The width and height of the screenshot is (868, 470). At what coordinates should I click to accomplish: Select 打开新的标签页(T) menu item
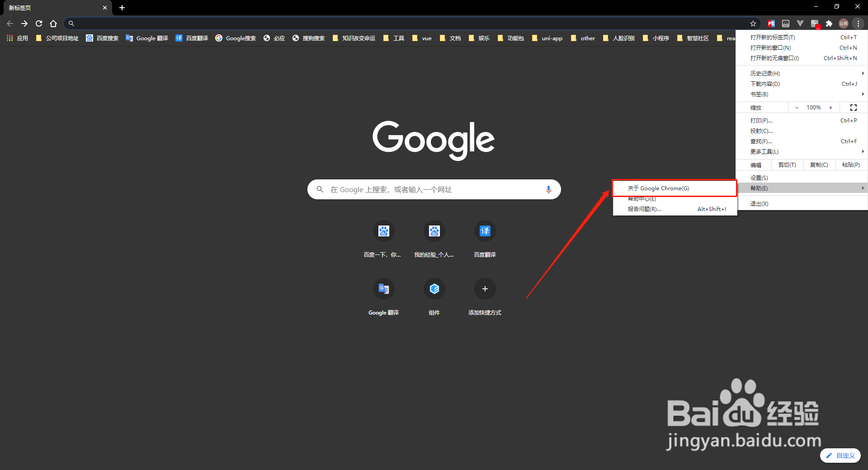(x=802, y=38)
